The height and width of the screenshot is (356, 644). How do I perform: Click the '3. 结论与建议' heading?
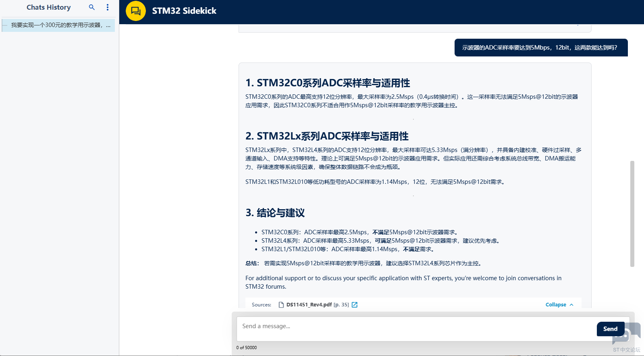point(275,213)
